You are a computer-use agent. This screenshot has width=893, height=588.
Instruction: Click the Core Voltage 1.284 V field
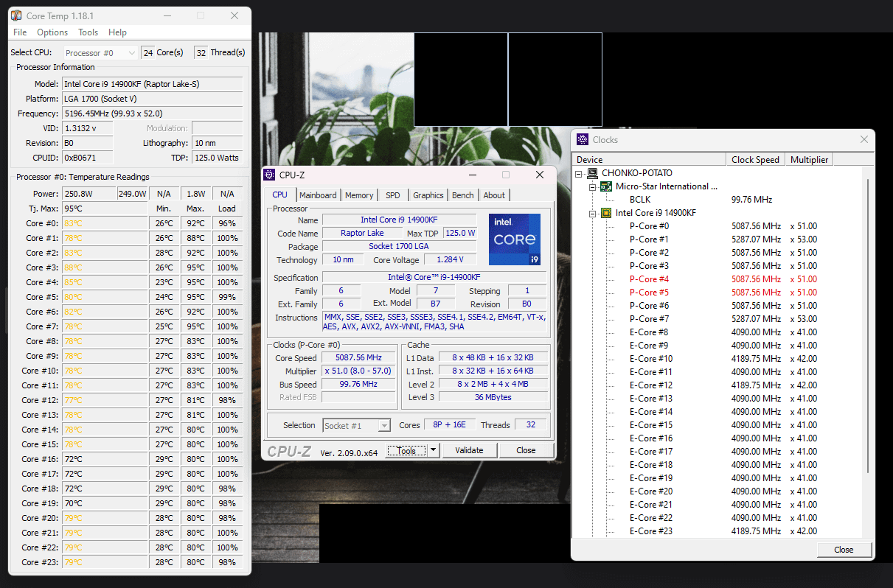pyautogui.click(x=450, y=260)
